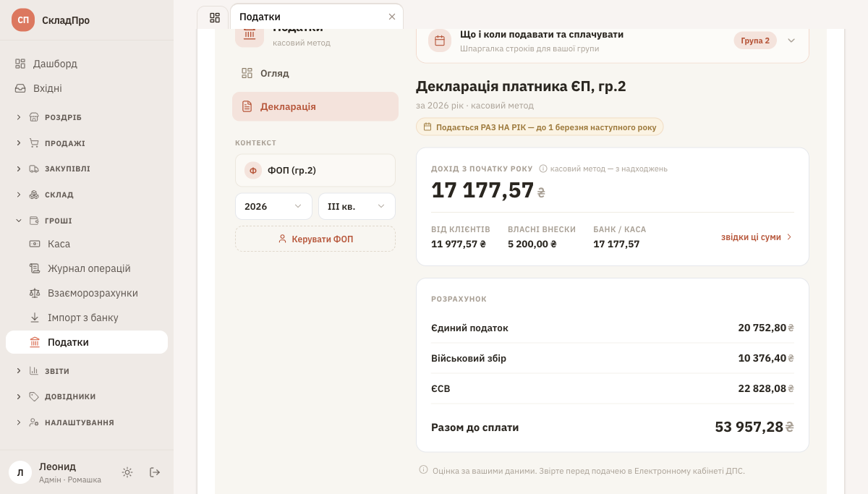
Task: Close the Податки tab
Action: (x=392, y=17)
